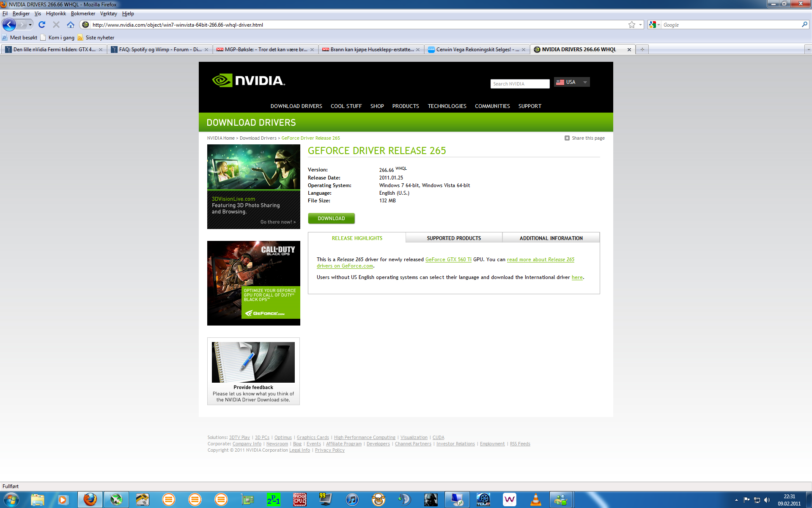The height and width of the screenshot is (508, 812).
Task: Click inside the Search NVIDIA field
Action: point(520,84)
